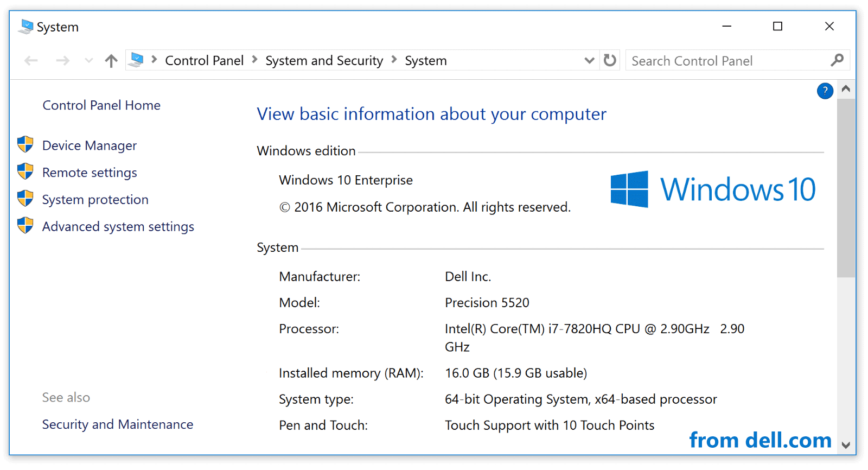868x470 pixels.
Task: Select System breadcrumb item
Action: [x=426, y=60]
